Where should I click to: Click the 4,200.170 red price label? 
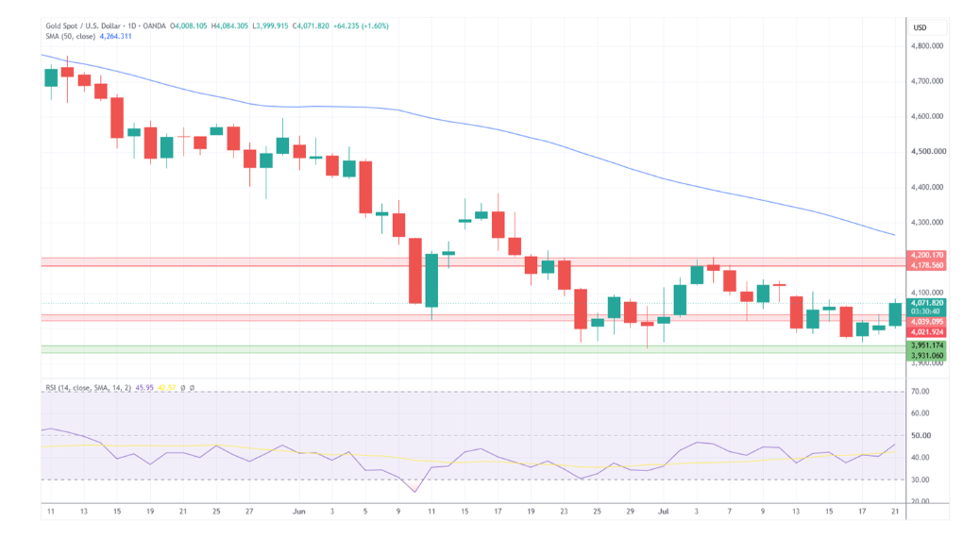click(926, 256)
